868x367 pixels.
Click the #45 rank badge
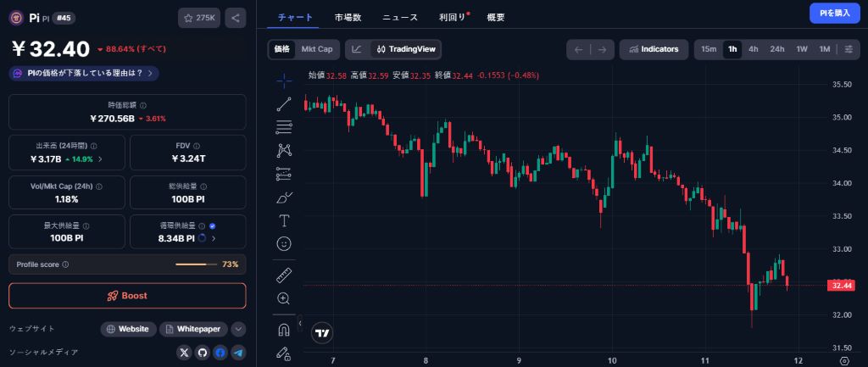coord(64,19)
